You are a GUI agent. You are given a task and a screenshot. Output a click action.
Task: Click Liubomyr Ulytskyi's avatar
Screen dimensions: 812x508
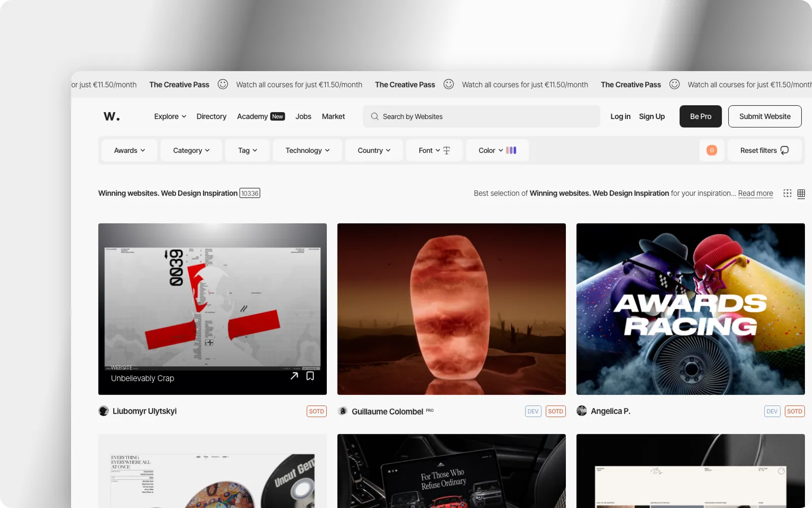coord(104,411)
